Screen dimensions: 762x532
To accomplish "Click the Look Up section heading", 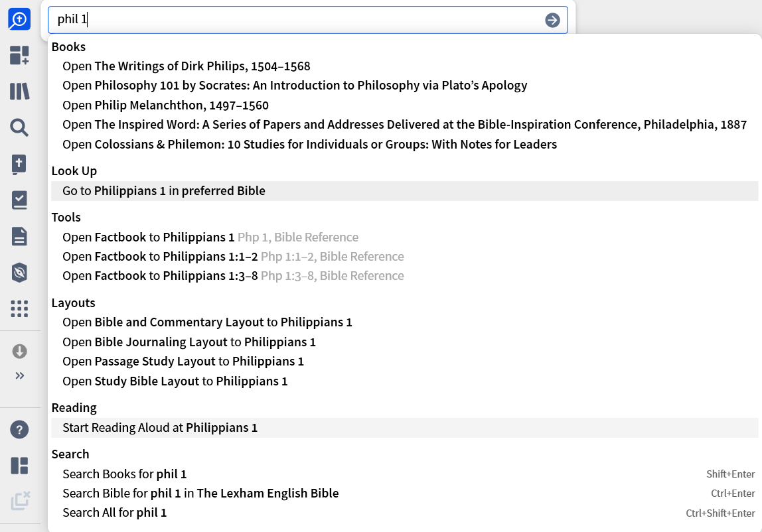I will coord(74,171).
